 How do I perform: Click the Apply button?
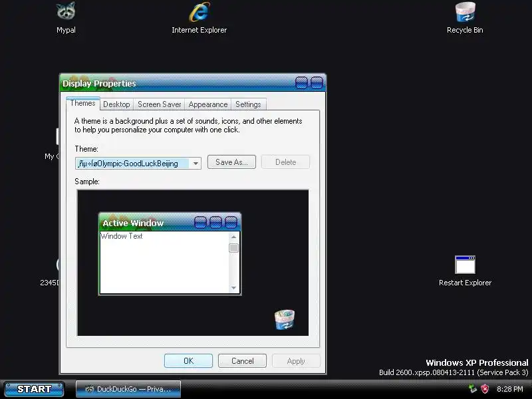pos(296,360)
